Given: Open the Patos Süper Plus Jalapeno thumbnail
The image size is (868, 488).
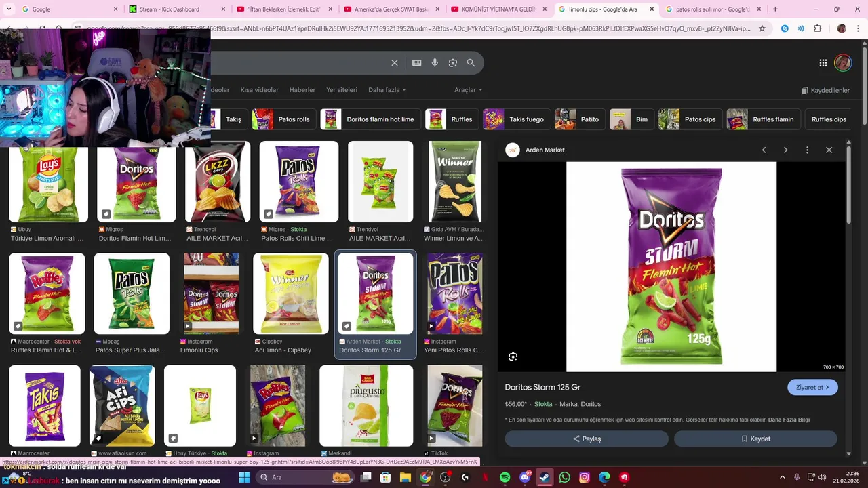Looking at the screenshot, I should point(132,293).
